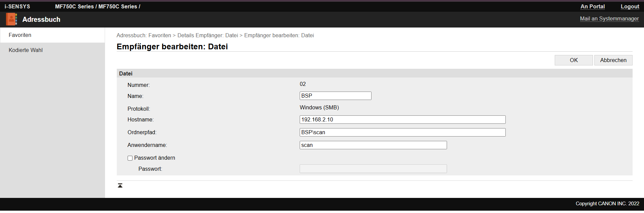
Task: Go to 'Adressbuch: Favoriten' in breadcrumb
Action: [x=144, y=35]
